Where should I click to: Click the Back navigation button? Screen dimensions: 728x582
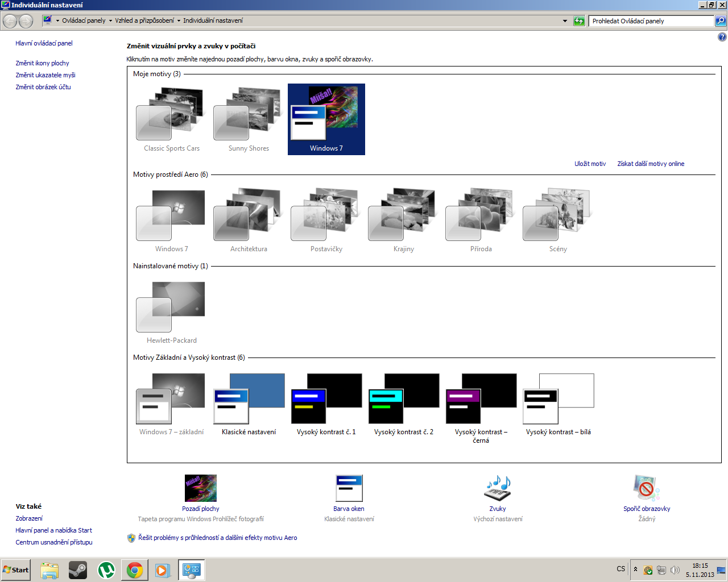click(x=10, y=21)
